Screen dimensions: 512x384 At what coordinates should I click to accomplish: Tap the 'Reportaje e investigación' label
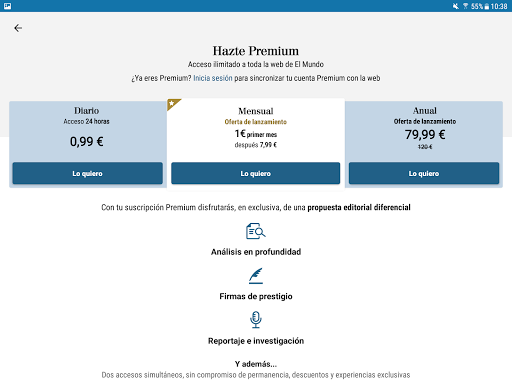[256, 341]
